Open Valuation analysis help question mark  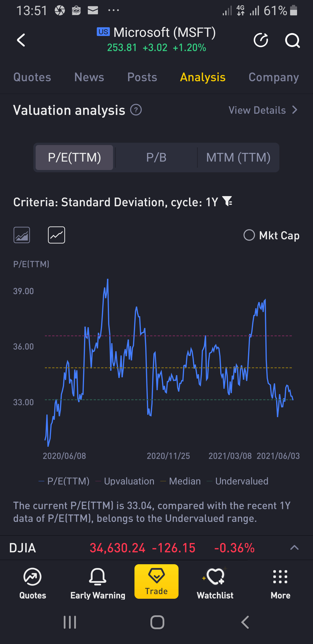(x=136, y=110)
